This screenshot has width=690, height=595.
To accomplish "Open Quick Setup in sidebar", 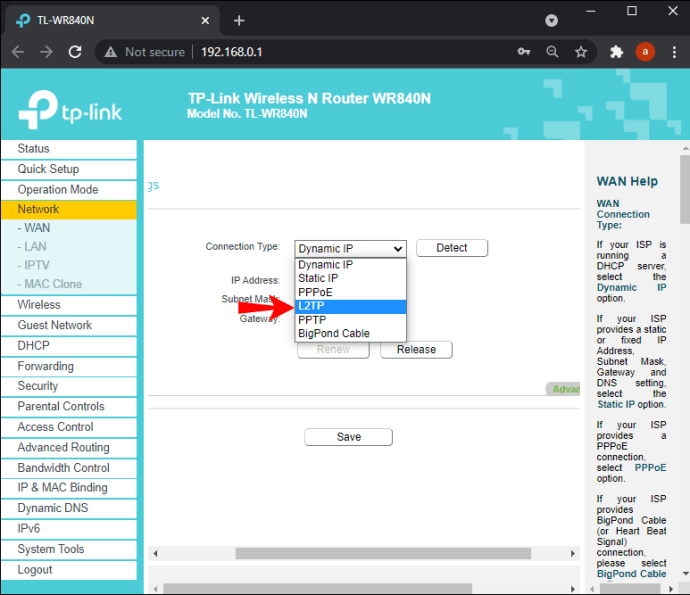I will (69, 169).
